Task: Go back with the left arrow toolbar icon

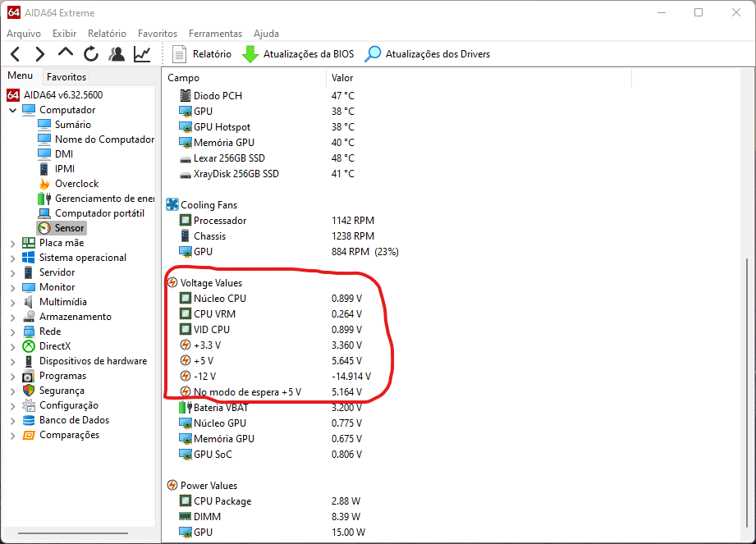Action: coord(15,54)
